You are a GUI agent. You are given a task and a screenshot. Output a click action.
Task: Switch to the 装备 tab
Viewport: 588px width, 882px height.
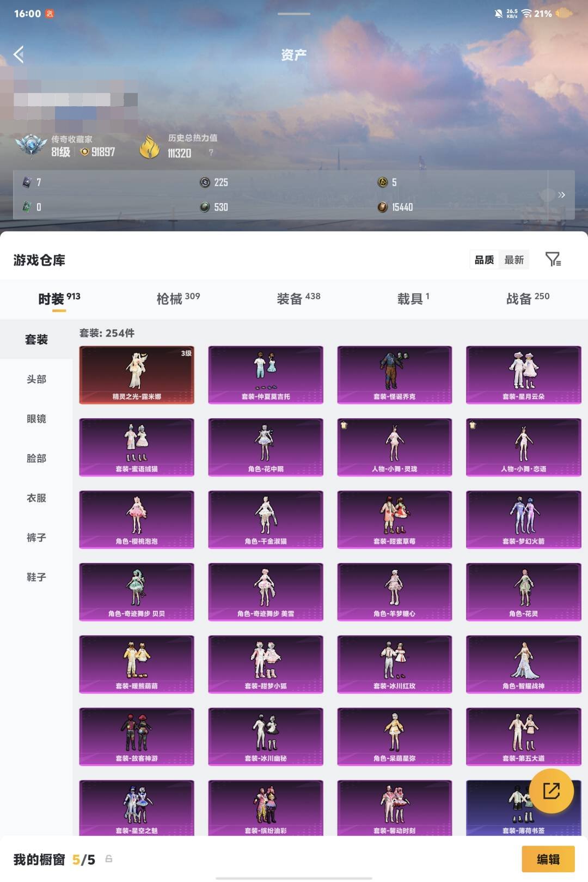point(298,298)
